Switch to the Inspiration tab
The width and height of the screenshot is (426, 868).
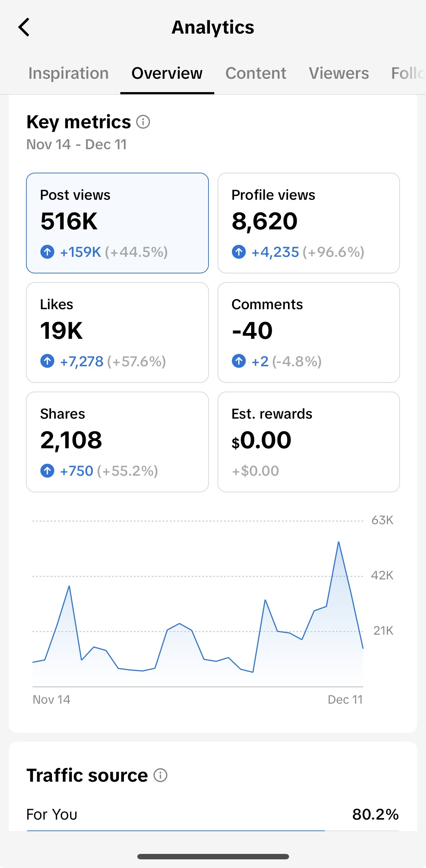[68, 73]
